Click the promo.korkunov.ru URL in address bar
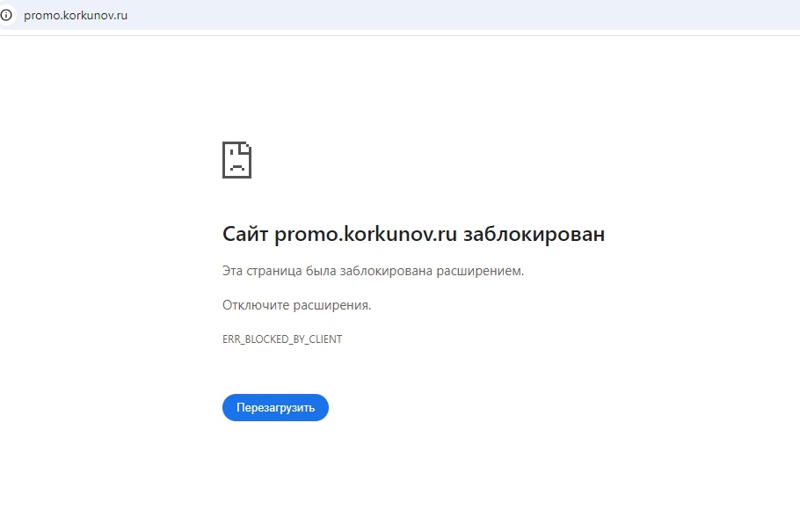 pos(76,15)
